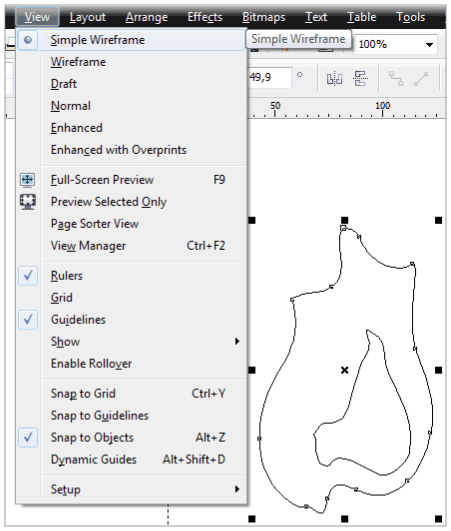This screenshot has height=531, width=451.
Task: Toggle the Guidelines checkmark
Action: 28,320
